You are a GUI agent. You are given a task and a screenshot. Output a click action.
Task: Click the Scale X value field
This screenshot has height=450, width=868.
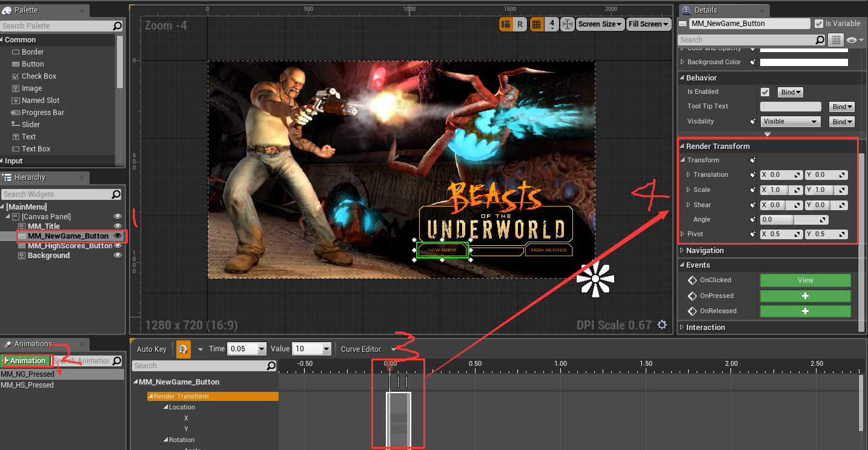781,190
